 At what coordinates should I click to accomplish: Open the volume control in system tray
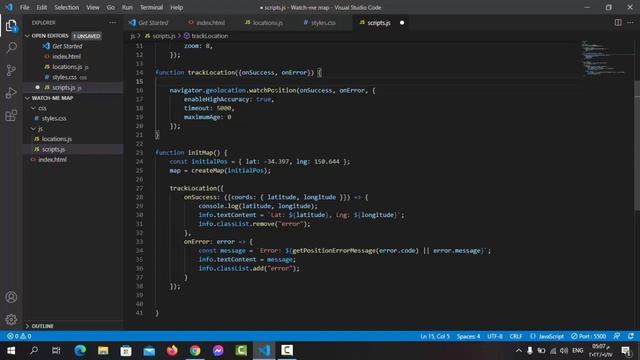tap(564, 351)
